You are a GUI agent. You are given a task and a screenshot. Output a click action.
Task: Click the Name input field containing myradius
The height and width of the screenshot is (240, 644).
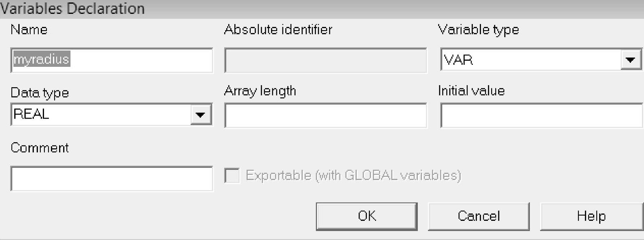111,60
